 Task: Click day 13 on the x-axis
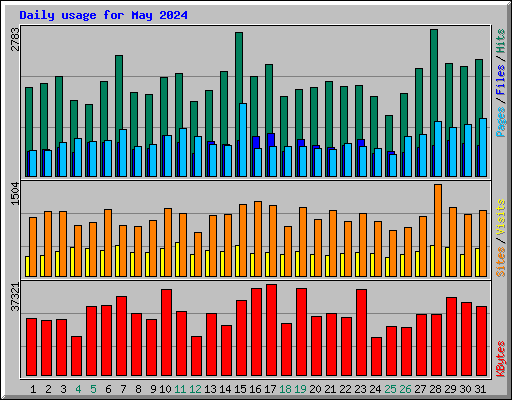tap(210, 389)
